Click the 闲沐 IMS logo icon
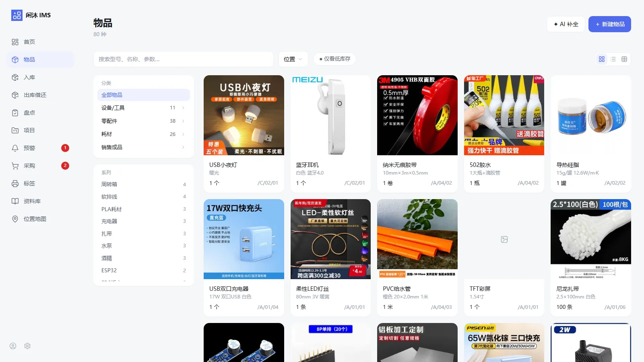This screenshot has width=644, height=362. (17, 15)
